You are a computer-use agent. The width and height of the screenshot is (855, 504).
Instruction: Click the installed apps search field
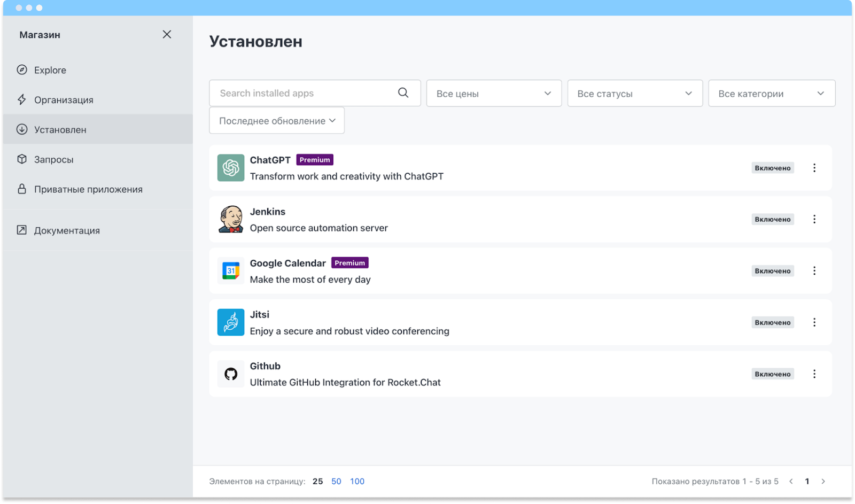tap(305, 92)
